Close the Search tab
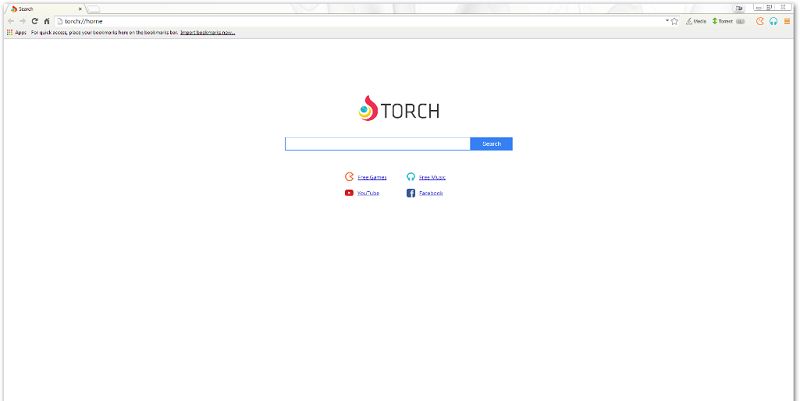The image size is (800, 401). point(80,9)
